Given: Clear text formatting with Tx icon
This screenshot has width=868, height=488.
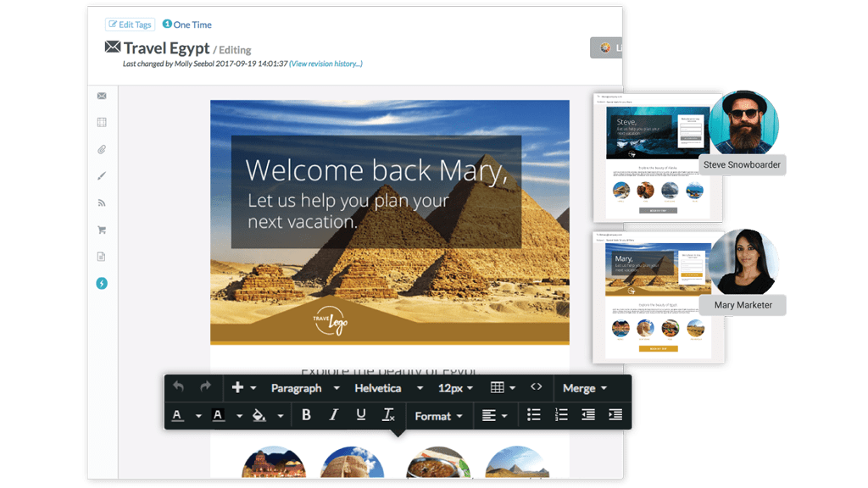Looking at the screenshot, I should (388, 414).
